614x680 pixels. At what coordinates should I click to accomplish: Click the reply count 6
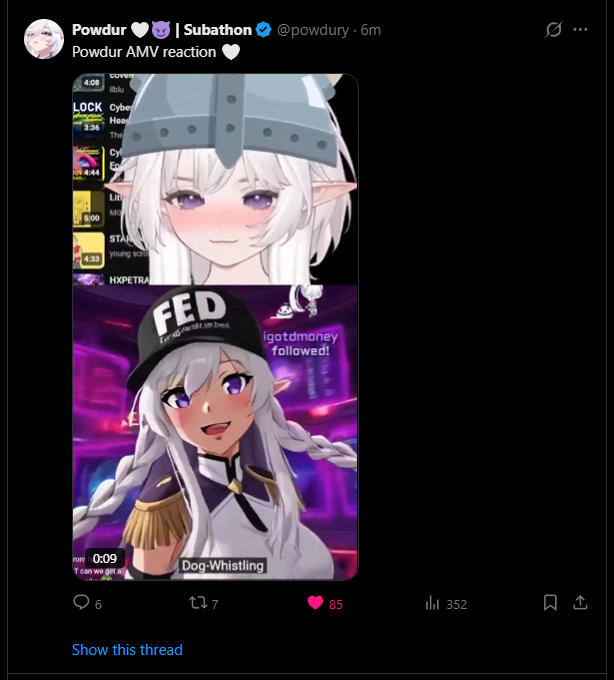pyautogui.click(x=98, y=605)
